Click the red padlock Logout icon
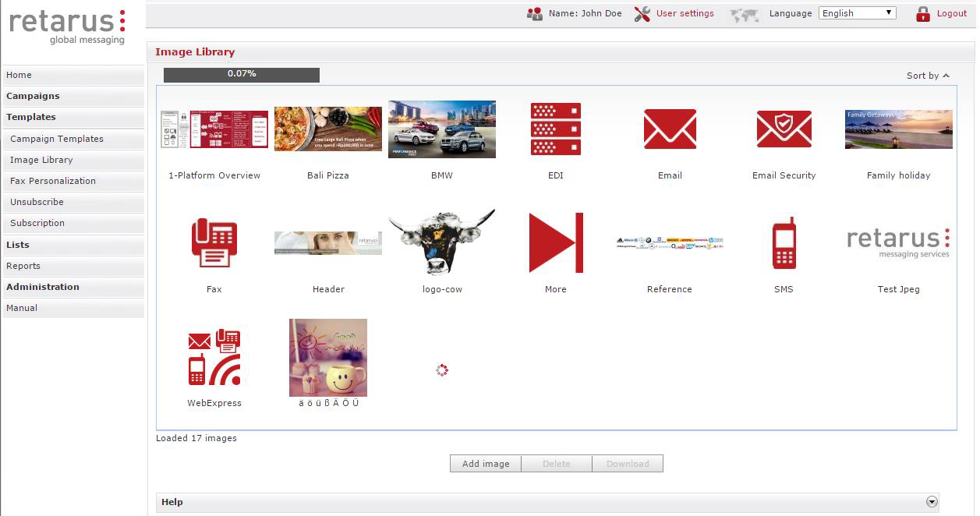This screenshot has width=980, height=516. click(x=923, y=13)
